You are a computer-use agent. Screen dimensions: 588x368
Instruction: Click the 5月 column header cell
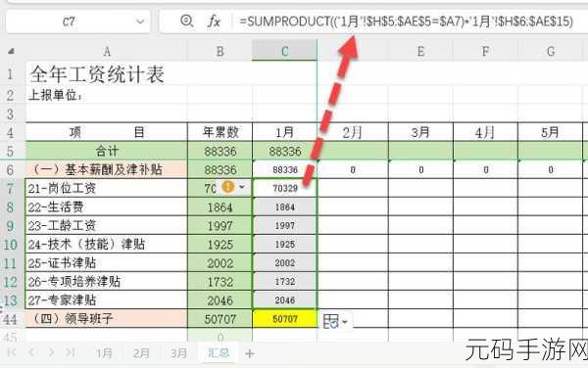pyautogui.click(x=551, y=132)
